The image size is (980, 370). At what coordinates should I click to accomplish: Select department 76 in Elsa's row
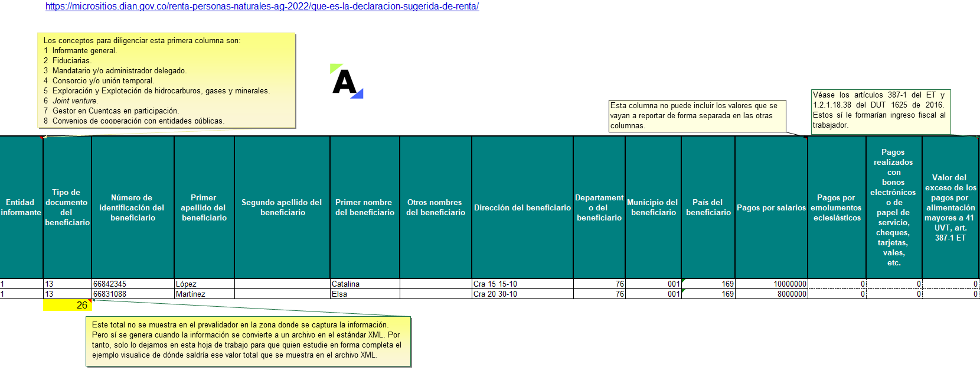(x=599, y=294)
